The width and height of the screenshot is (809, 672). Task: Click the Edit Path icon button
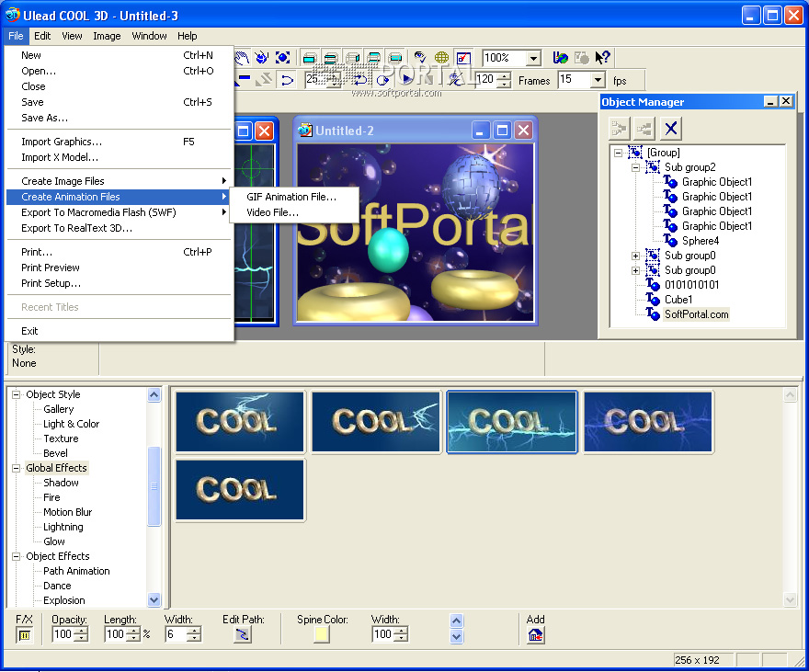coord(243,634)
